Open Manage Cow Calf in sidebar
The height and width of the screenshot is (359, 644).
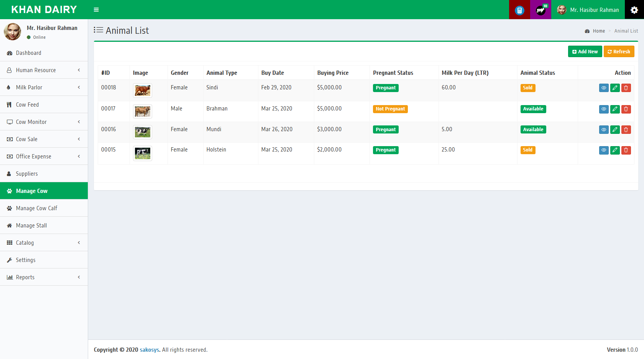[36, 208]
